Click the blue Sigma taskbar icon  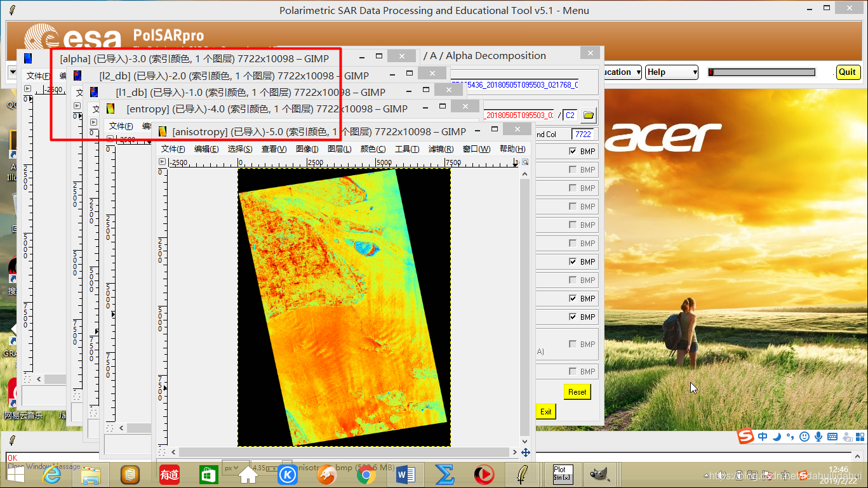pos(444,474)
